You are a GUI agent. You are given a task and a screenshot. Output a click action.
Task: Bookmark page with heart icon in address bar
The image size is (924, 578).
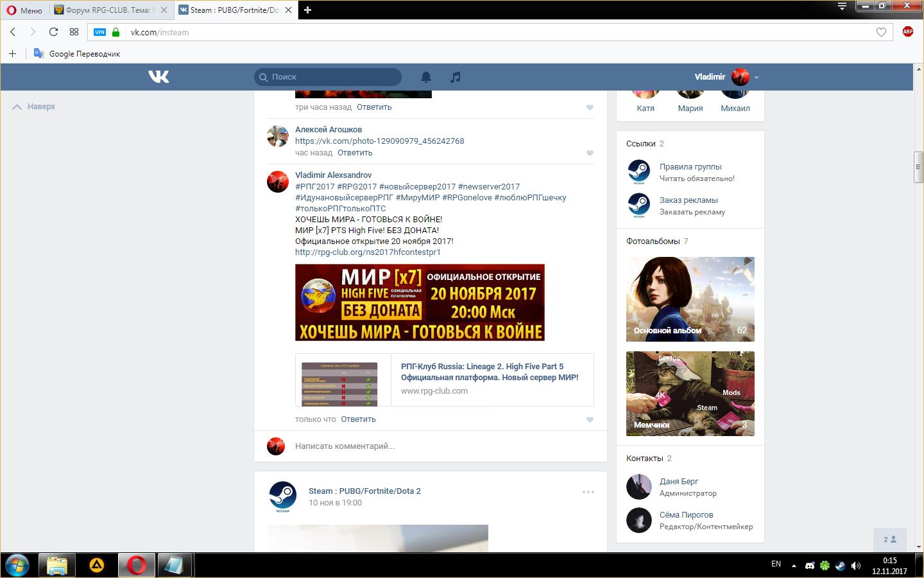point(881,32)
